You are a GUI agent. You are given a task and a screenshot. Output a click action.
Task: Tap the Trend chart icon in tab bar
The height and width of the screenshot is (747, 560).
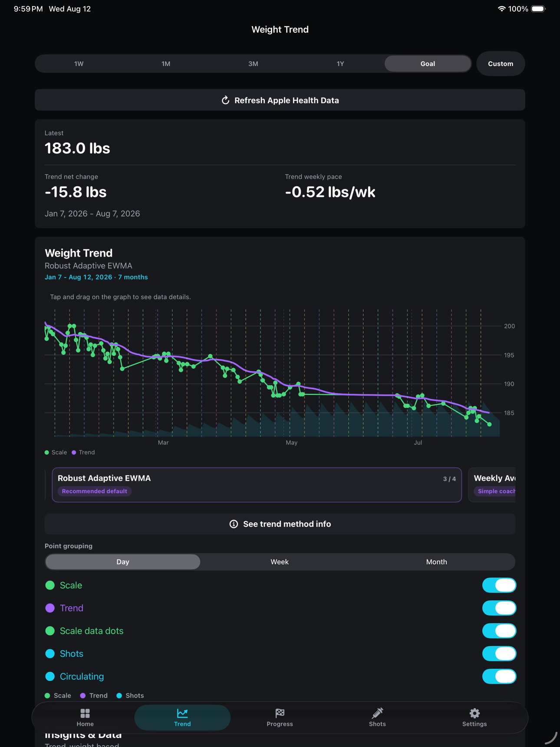pos(182,713)
